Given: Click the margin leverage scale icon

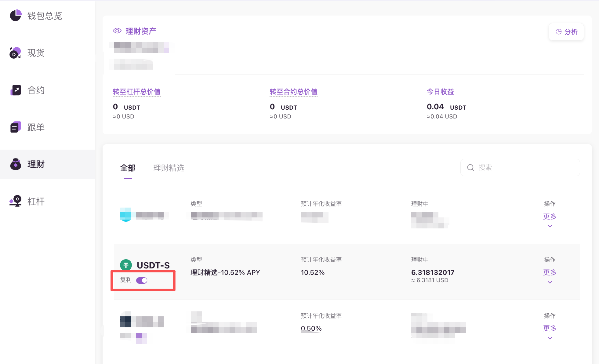Looking at the screenshot, I should point(16,201).
